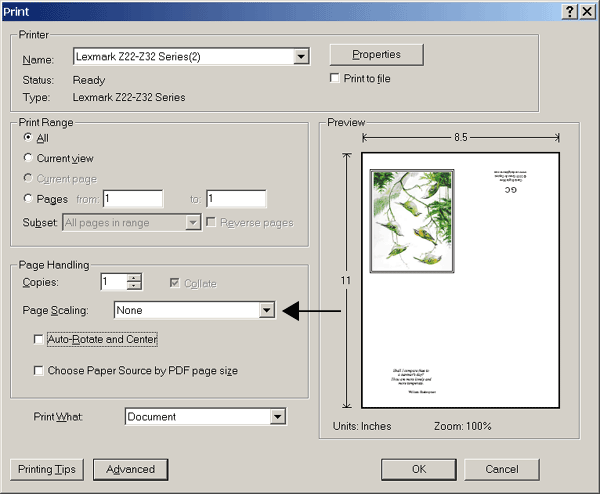Select the All print range option
Viewport: 600px width, 494px height.
[28, 138]
